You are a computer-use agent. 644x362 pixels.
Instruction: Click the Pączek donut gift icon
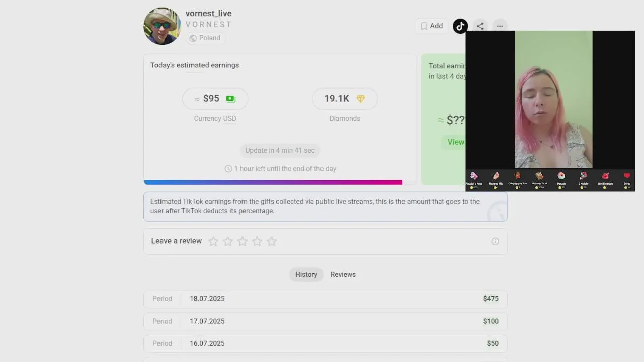pyautogui.click(x=561, y=176)
